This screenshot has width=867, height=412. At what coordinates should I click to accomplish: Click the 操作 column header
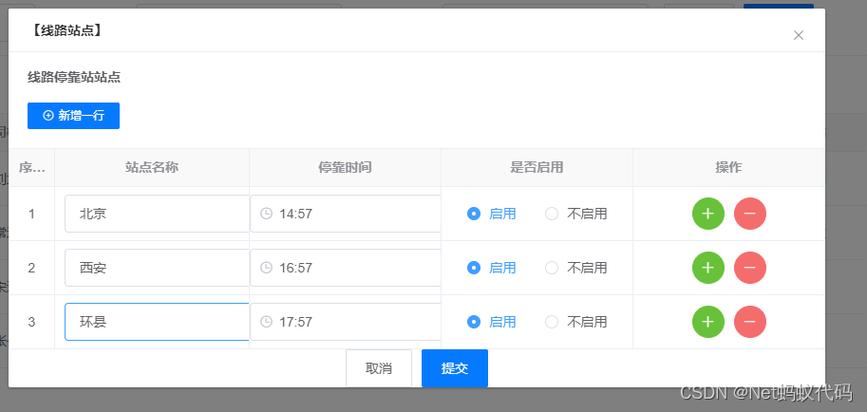(x=728, y=168)
